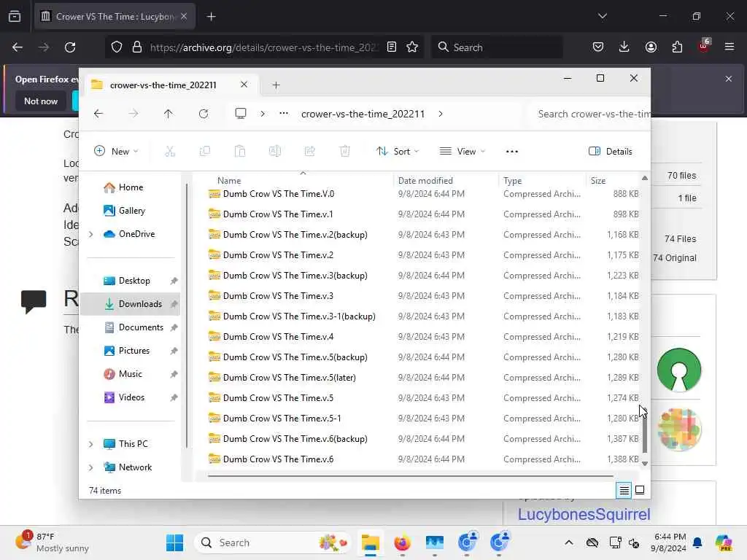
Task: Click the Share icon in Explorer toolbar
Action: pyautogui.click(x=309, y=152)
